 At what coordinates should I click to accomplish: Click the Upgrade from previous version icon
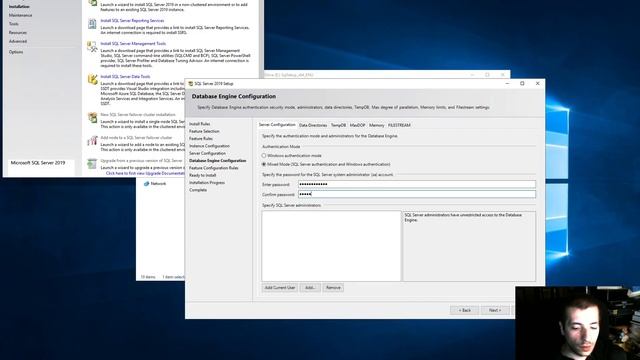point(92,164)
